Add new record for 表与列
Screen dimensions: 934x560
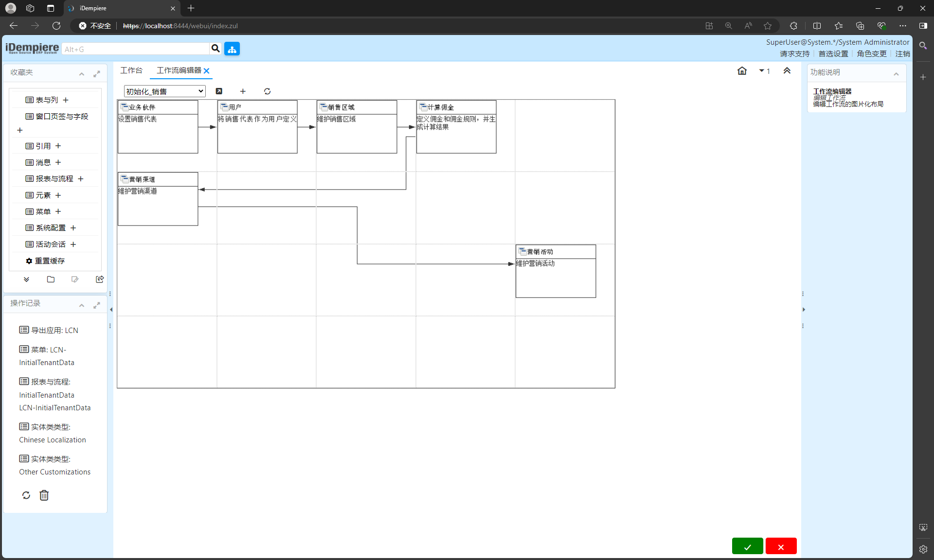click(66, 100)
